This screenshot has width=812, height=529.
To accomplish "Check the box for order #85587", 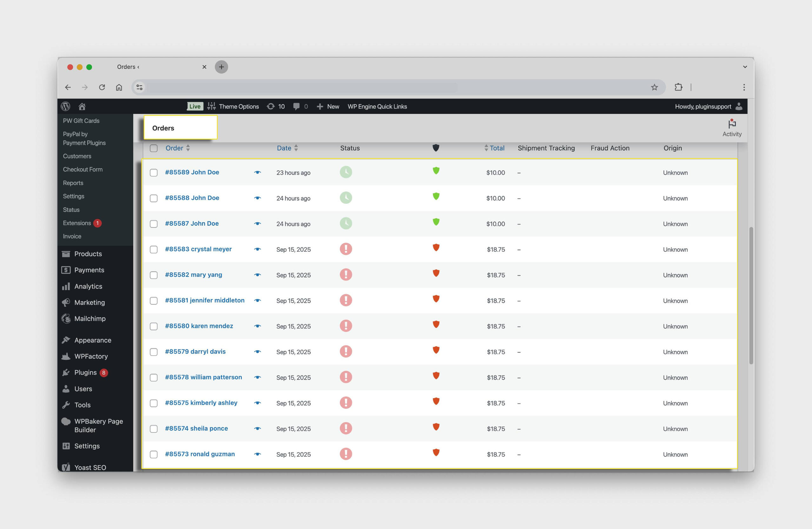I will click(154, 224).
